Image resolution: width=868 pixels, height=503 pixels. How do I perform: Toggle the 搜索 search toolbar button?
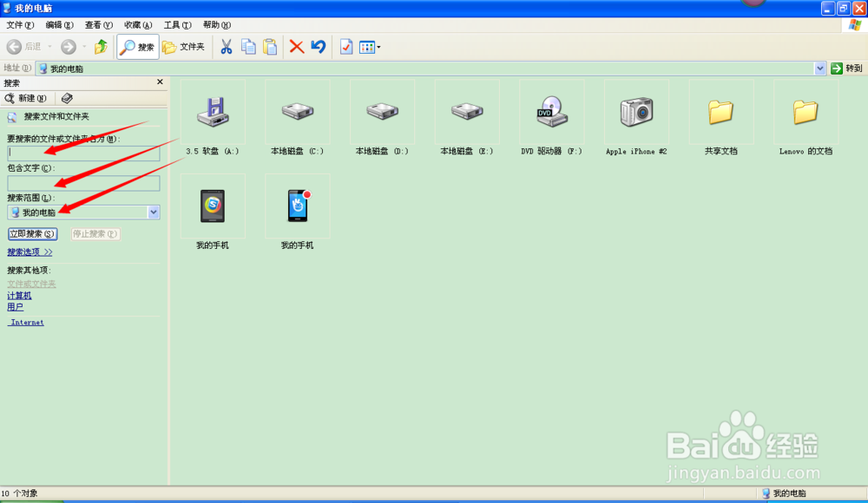click(138, 47)
